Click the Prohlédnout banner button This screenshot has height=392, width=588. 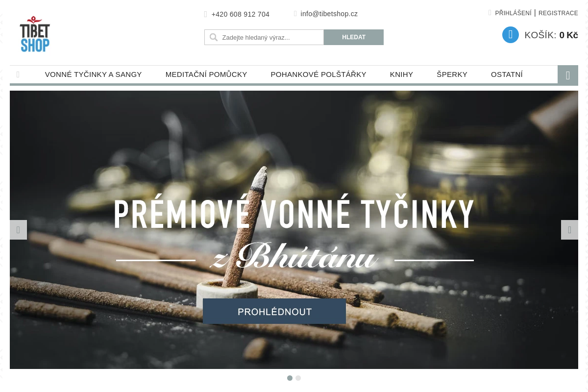click(x=274, y=312)
